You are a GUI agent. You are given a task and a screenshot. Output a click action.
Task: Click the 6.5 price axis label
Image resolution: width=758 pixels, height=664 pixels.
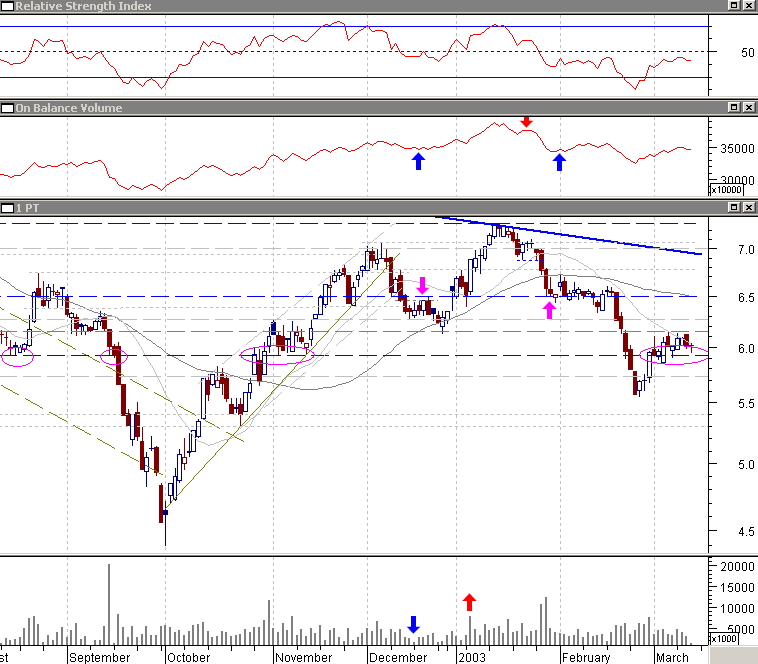pos(746,298)
